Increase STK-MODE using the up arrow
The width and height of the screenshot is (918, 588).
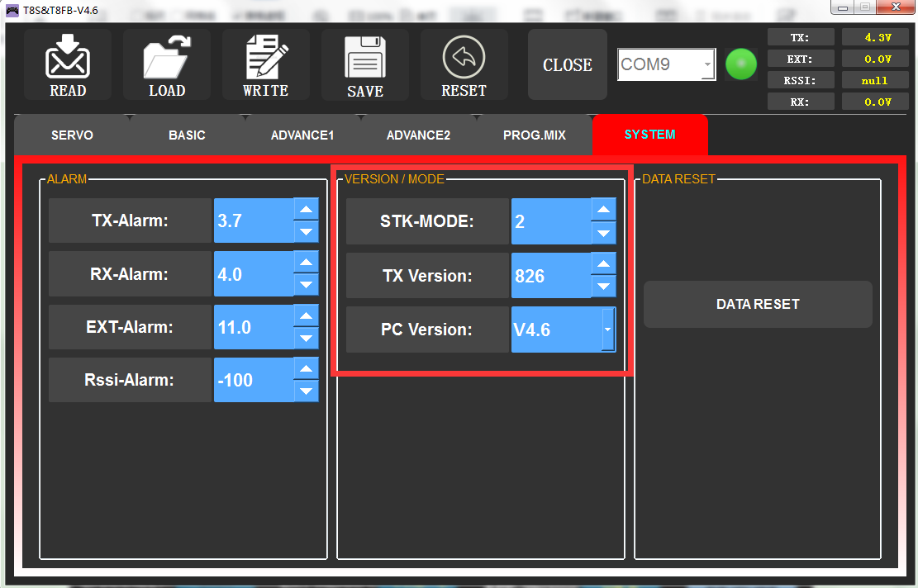(604, 210)
